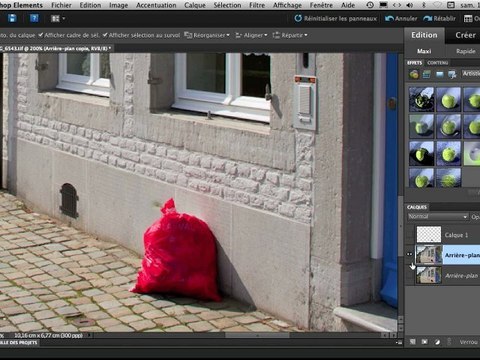Switch to the Créer panel tab
Screen dimensions: 480x360
[x=465, y=35]
